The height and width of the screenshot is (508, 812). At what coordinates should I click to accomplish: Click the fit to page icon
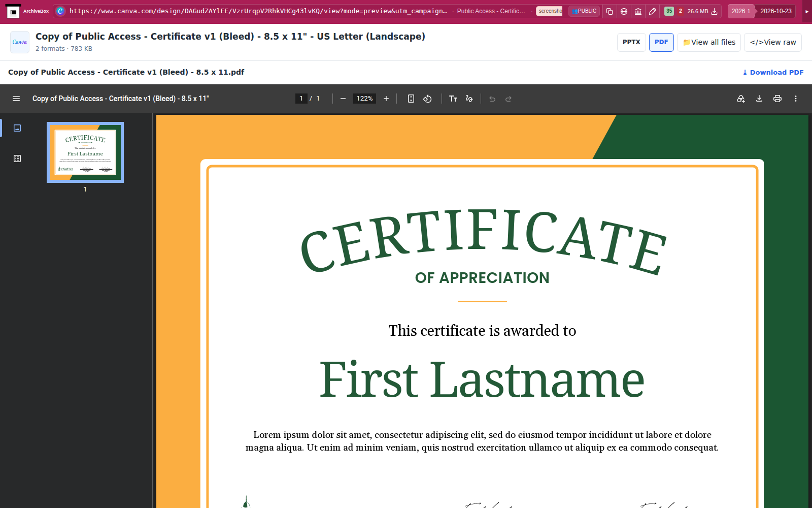411,99
